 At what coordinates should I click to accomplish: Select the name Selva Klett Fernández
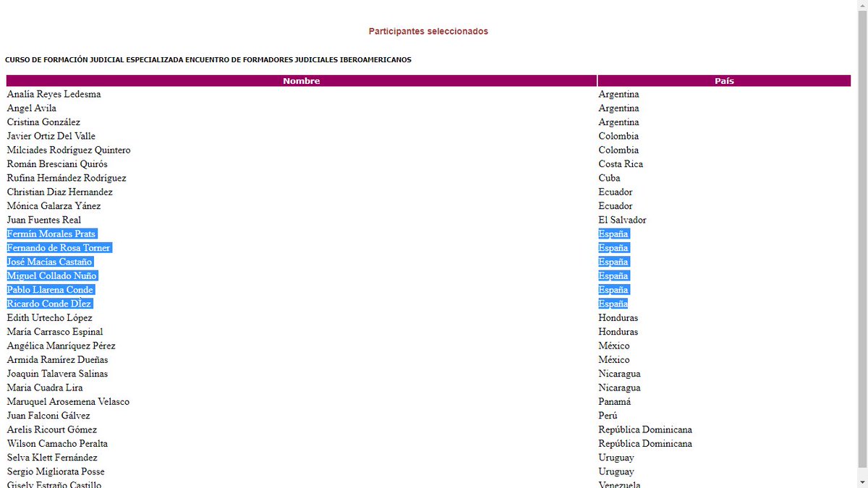pos(52,458)
